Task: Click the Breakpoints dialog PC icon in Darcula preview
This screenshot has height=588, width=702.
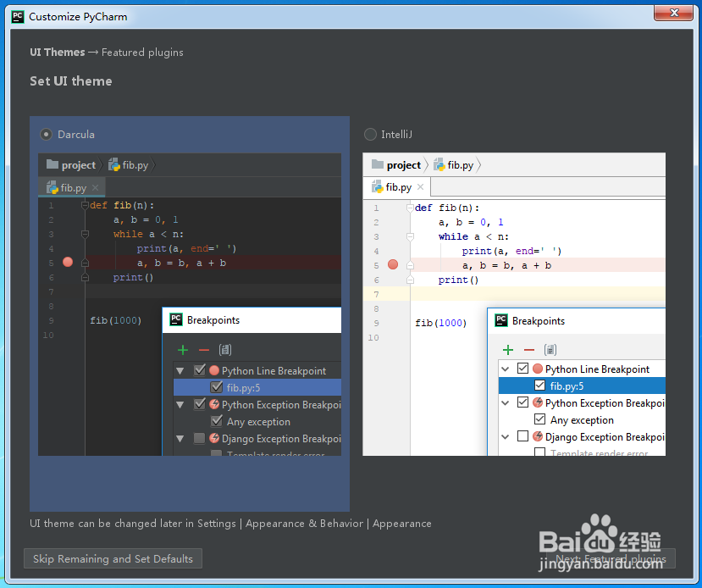Action: click(x=176, y=319)
